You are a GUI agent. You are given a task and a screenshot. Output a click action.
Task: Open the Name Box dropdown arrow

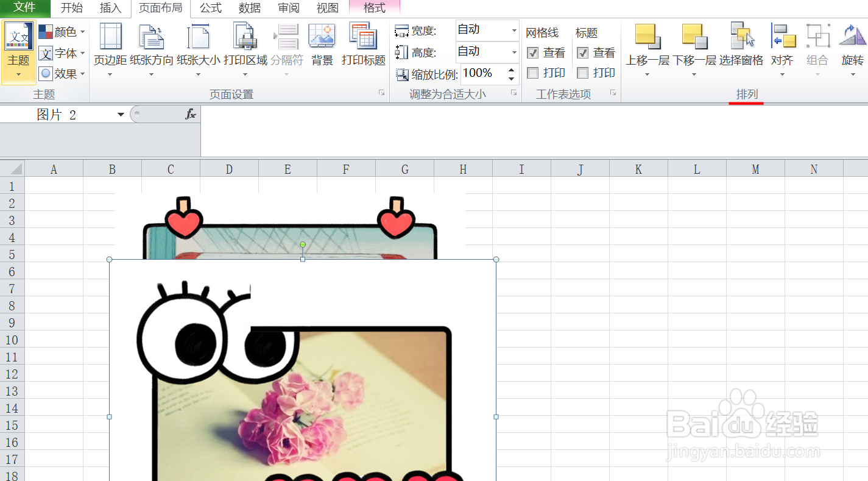pyautogui.click(x=121, y=115)
